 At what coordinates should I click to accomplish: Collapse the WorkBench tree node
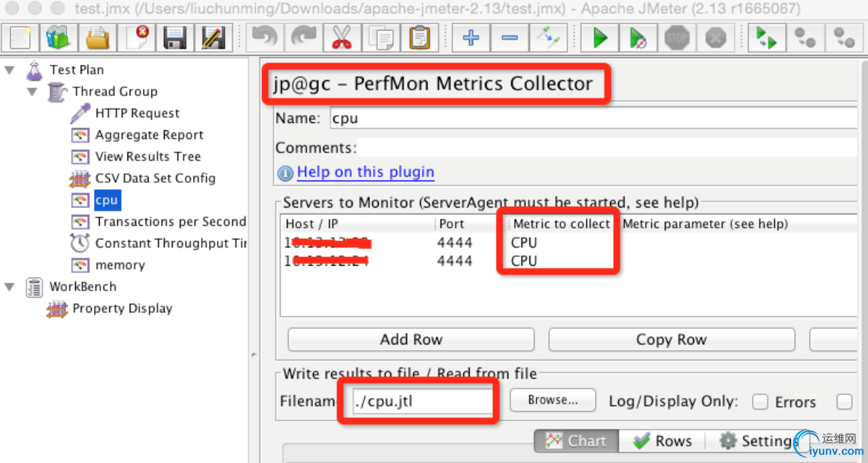9,287
